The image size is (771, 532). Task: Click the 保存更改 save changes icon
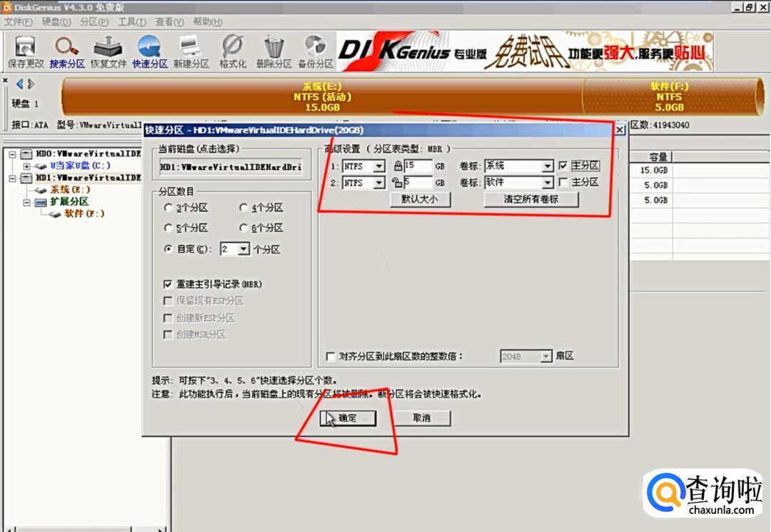tap(26, 51)
